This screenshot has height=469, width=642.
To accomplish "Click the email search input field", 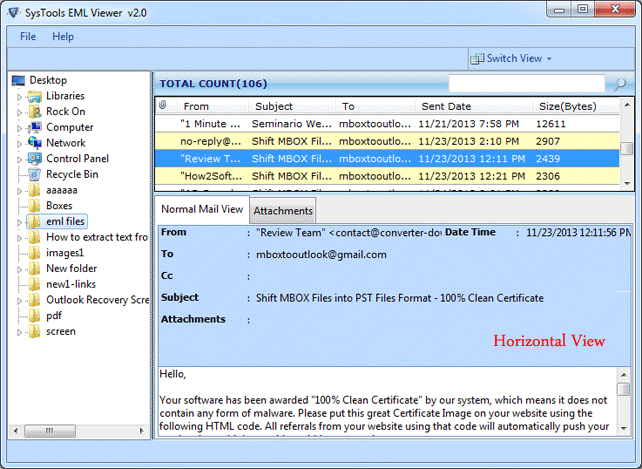I will (527, 84).
